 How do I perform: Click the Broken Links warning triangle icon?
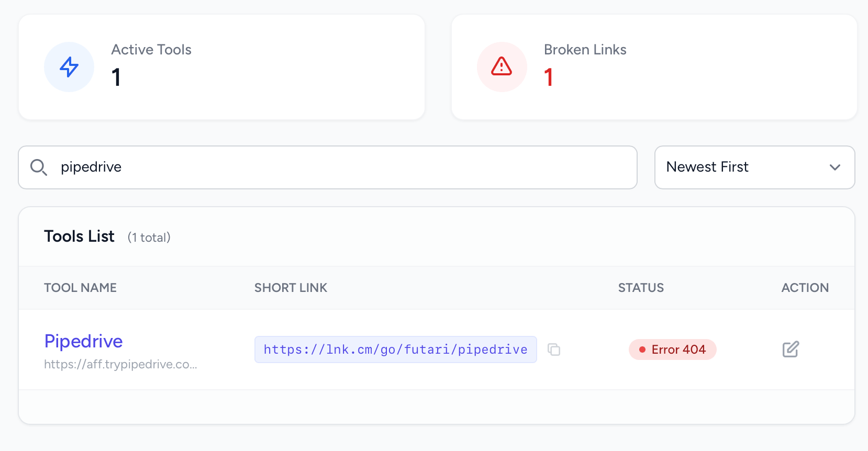[x=502, y=67]
